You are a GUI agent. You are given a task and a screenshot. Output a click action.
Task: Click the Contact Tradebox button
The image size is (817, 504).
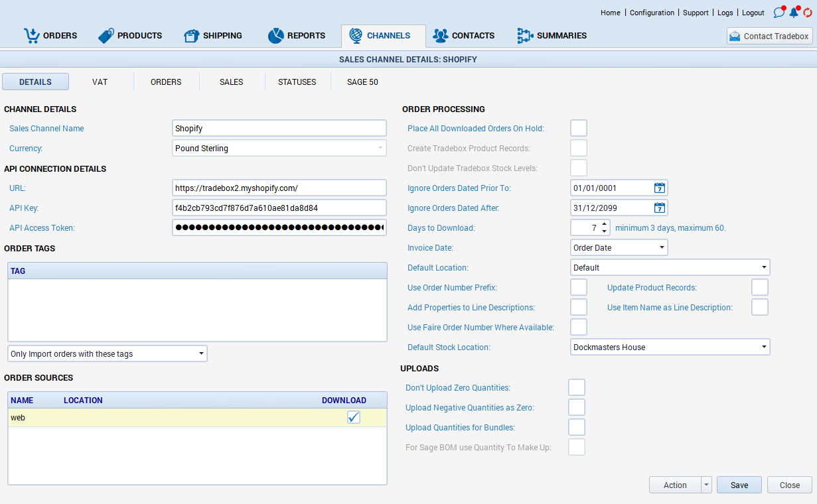(x=769, y=36)
